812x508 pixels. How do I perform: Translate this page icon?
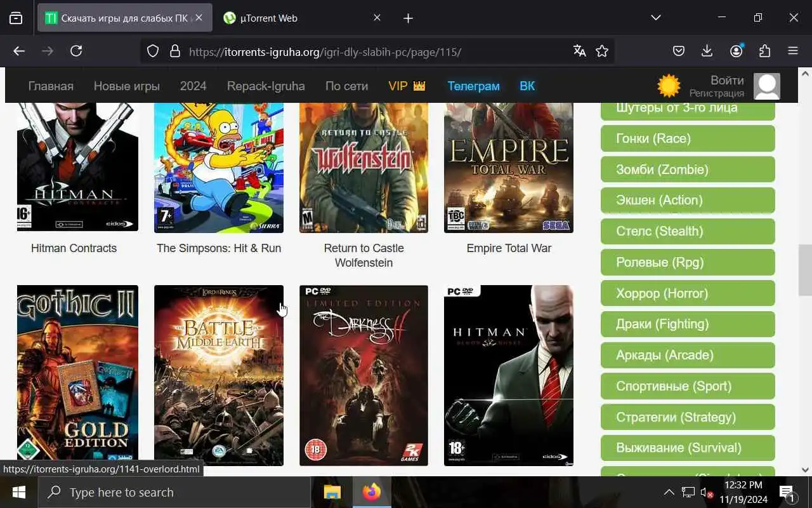pos(579,51)
